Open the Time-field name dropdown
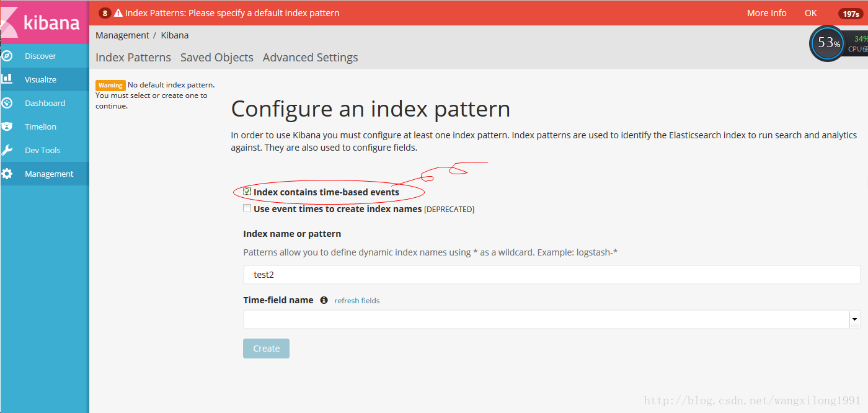Viewport: 868px width, 413px height. (552, 319)
